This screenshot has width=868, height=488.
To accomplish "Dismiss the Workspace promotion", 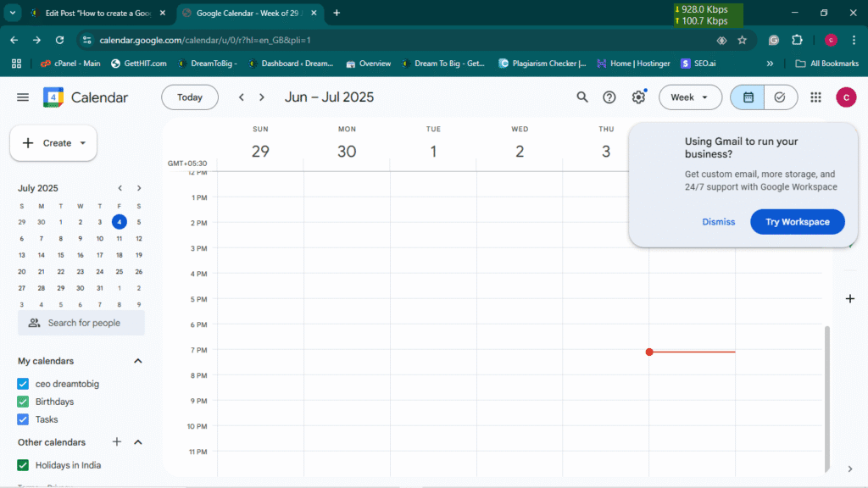I will [x=719, y=222].
